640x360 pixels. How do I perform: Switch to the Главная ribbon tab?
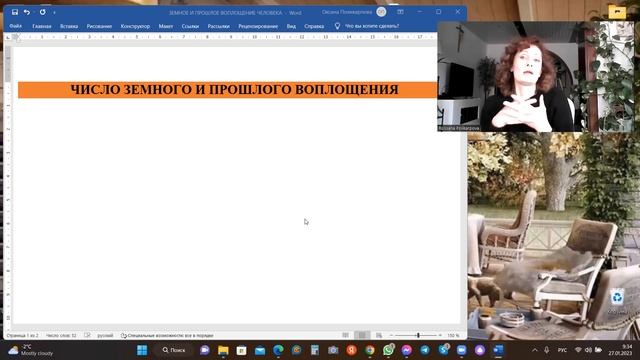[x=42, y=26]
